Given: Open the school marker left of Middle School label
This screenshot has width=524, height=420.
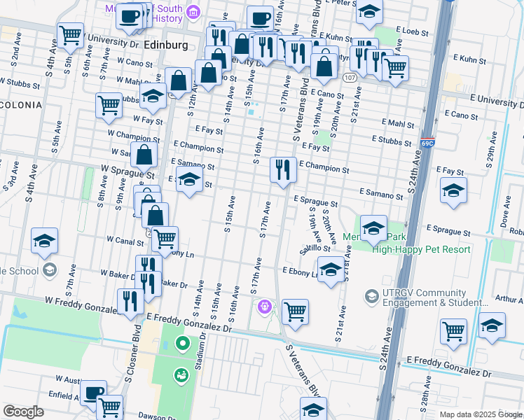Looking at the screenshot, I should [44, 241].
